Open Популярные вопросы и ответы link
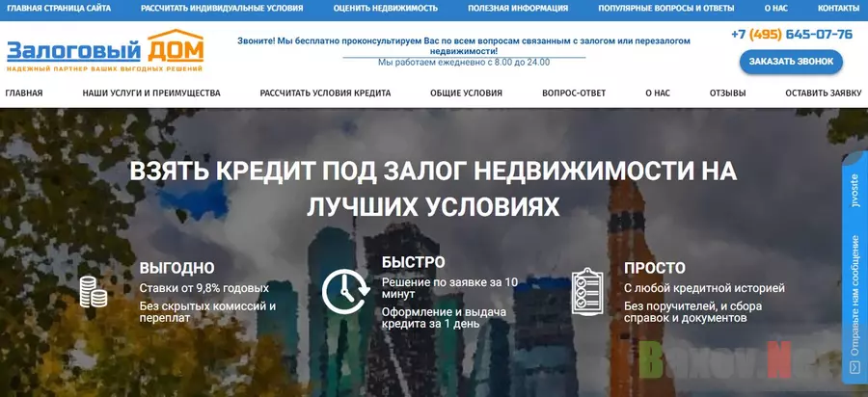 665,9
